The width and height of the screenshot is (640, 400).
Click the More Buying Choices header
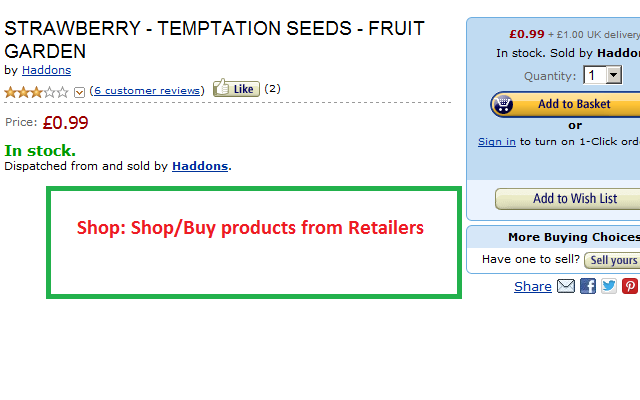click(x=574, y=237)
